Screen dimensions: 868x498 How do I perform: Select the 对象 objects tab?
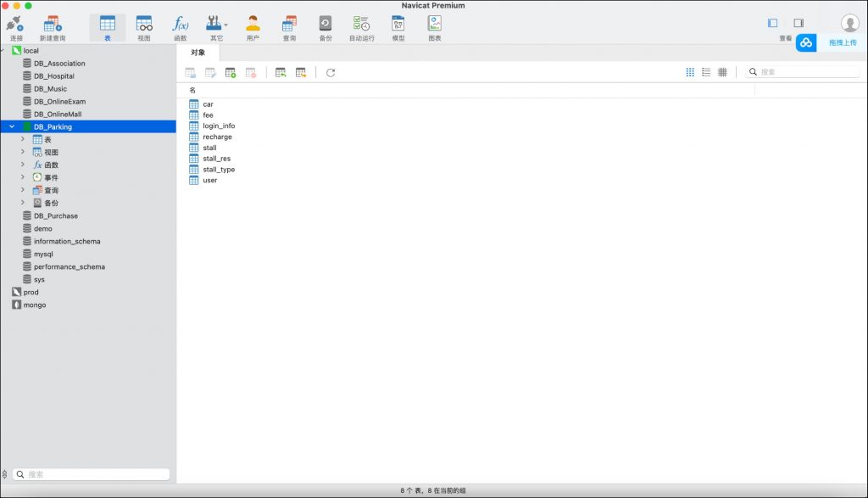click(198, 53)
